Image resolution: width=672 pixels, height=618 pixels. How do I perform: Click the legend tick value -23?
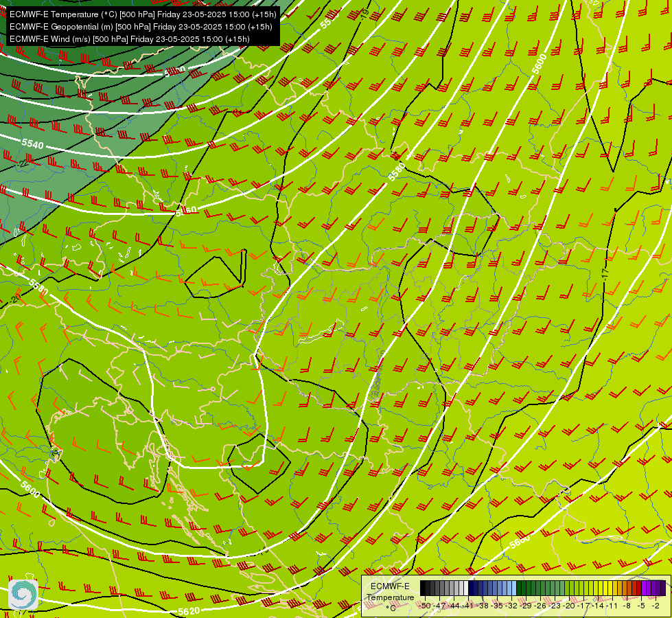click(555, 606)
